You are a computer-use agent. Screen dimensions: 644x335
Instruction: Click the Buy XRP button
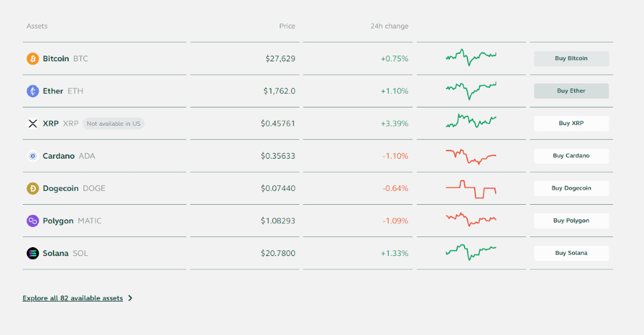pos(571,123)
